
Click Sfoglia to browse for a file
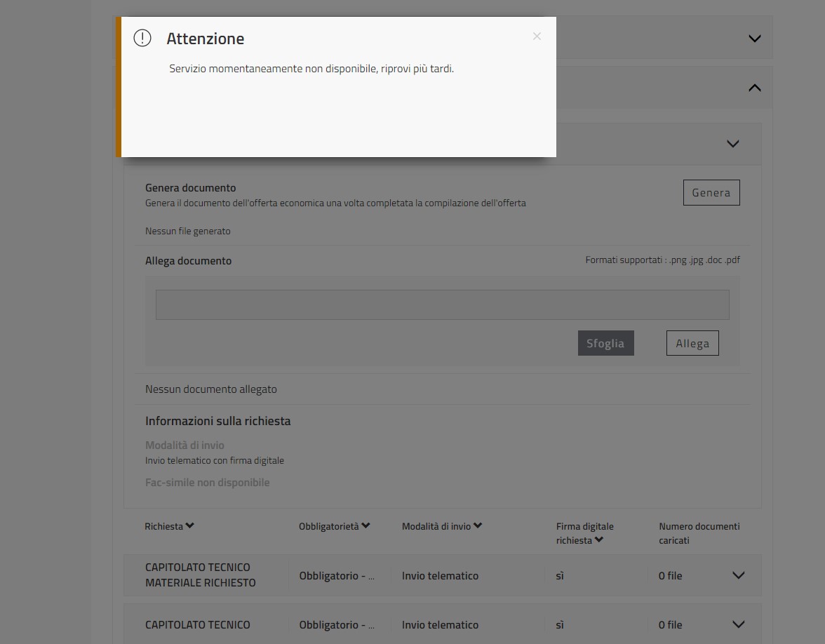[605, 343]
